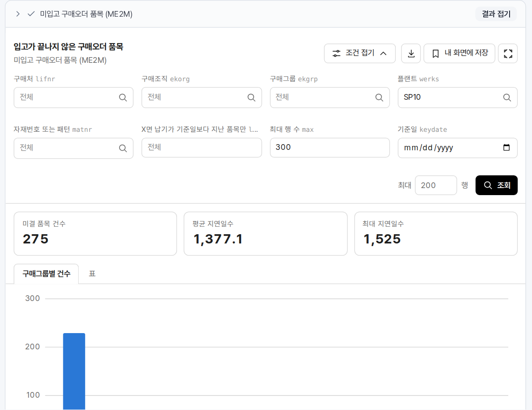Click the 구매조직 ekorg input field
This screenshot has height=410, width=532.
[202, 98]
